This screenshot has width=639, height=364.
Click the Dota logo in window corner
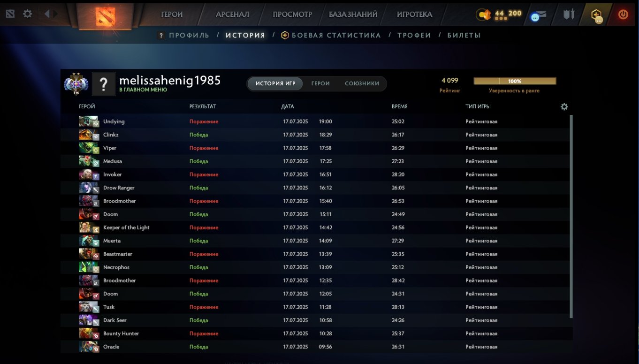(10, 14)
